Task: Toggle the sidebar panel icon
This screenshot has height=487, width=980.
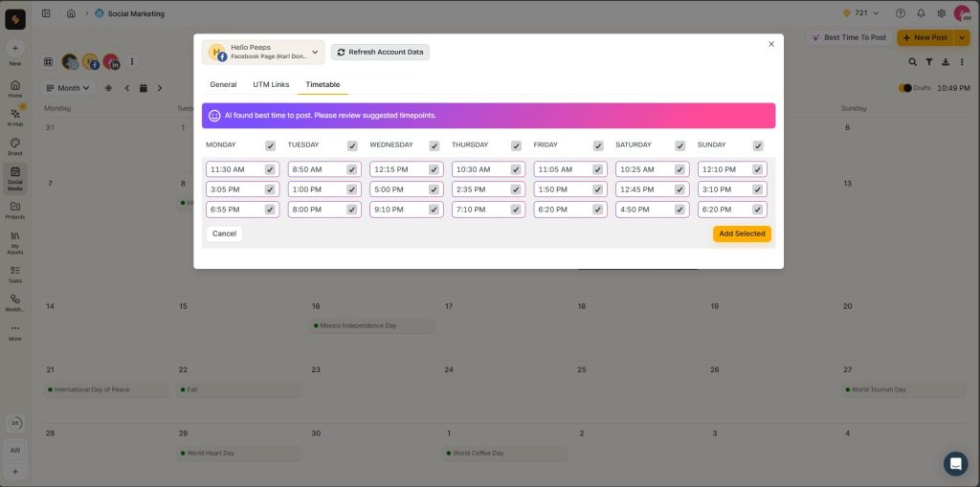Action: [46, 13]
